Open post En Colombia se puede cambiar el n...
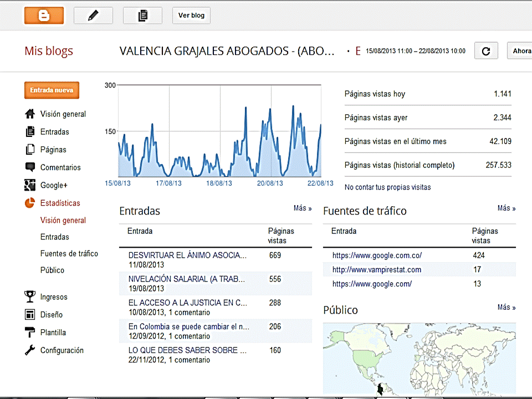Image resolution: width=532 pixels, height=399 pixels. coord(188,326)
